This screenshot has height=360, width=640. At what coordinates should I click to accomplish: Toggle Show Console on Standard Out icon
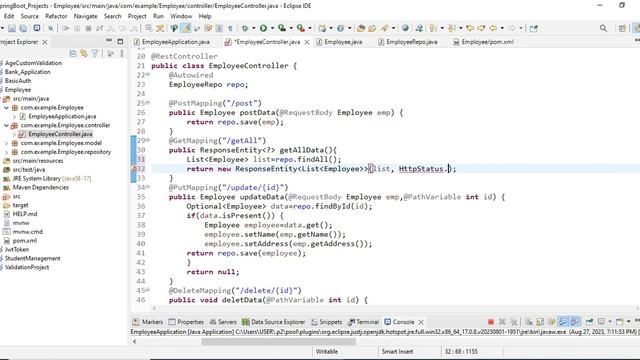tap(563, 322)
